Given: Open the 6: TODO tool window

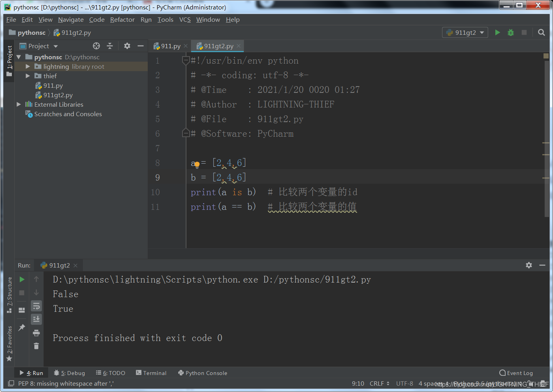Looking at the screenshot, I should (x=110, y=373).
